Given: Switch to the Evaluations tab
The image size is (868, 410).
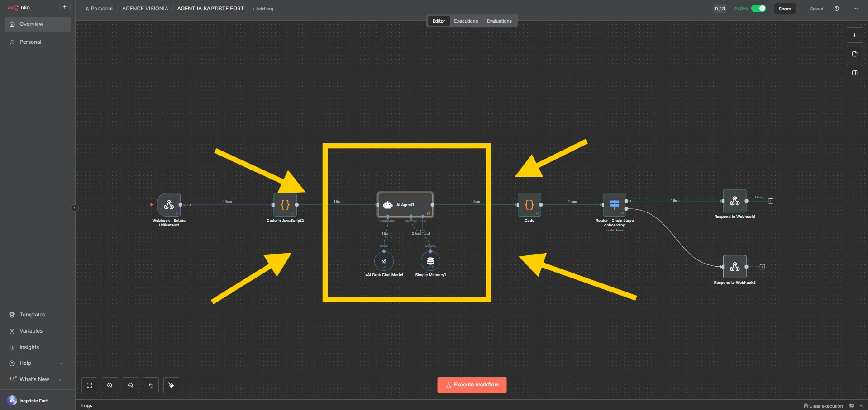Looking at the screenshot, I should pos(499,21).
